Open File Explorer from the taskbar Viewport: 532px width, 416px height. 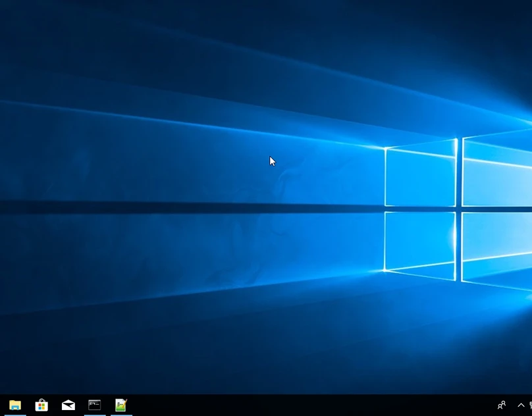[14, 405]
